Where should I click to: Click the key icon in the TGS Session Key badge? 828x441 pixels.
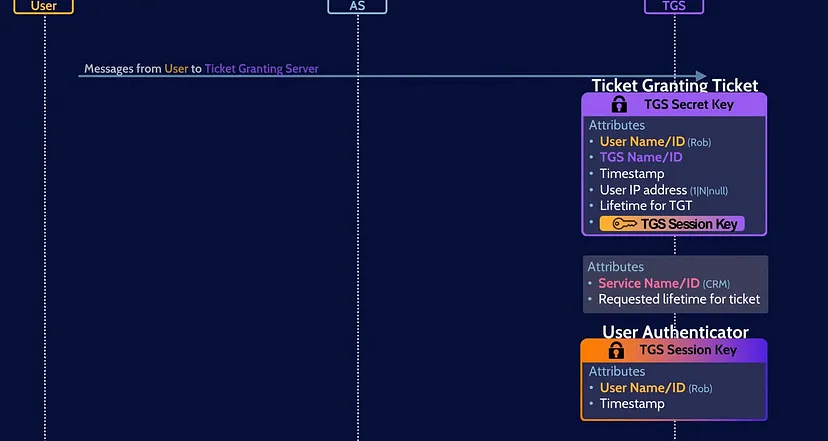[624, 224]
